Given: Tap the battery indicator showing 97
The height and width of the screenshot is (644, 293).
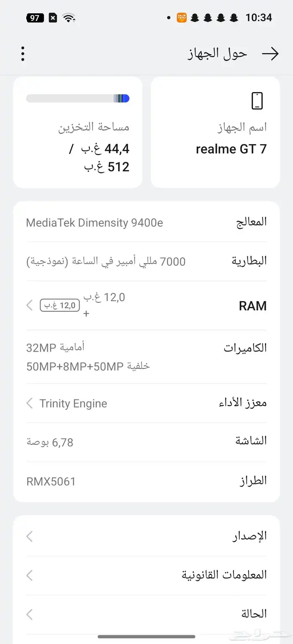Looking at the screenshot, I should [35, 18].
